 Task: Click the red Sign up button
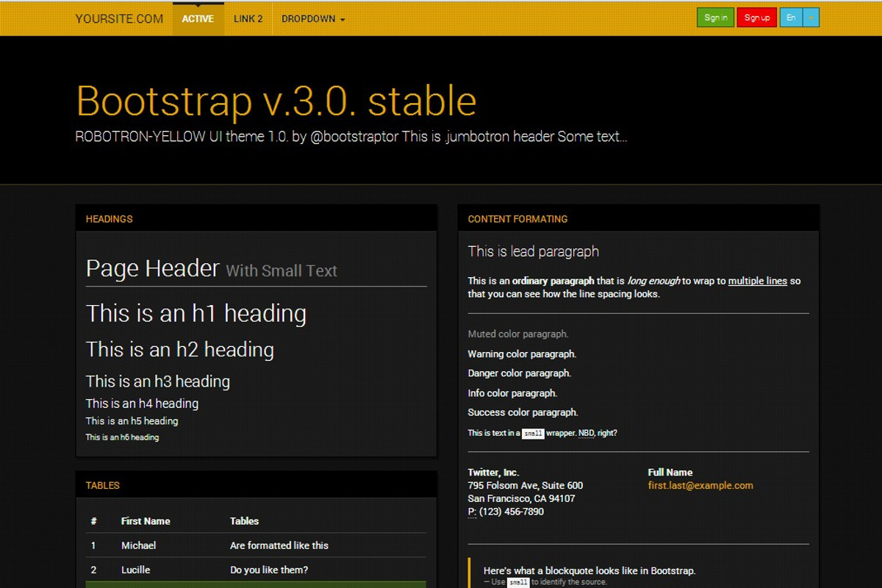click(x=756, y=16)
